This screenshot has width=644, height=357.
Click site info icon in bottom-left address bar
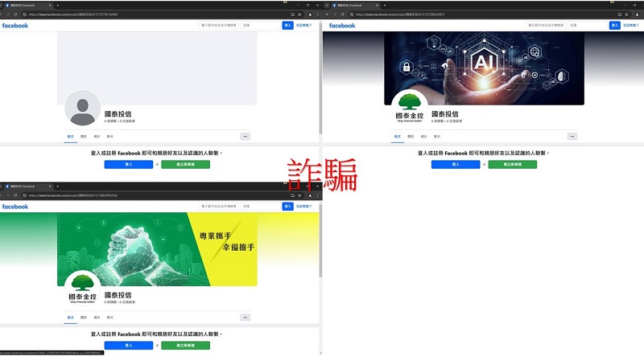[25, 195]
